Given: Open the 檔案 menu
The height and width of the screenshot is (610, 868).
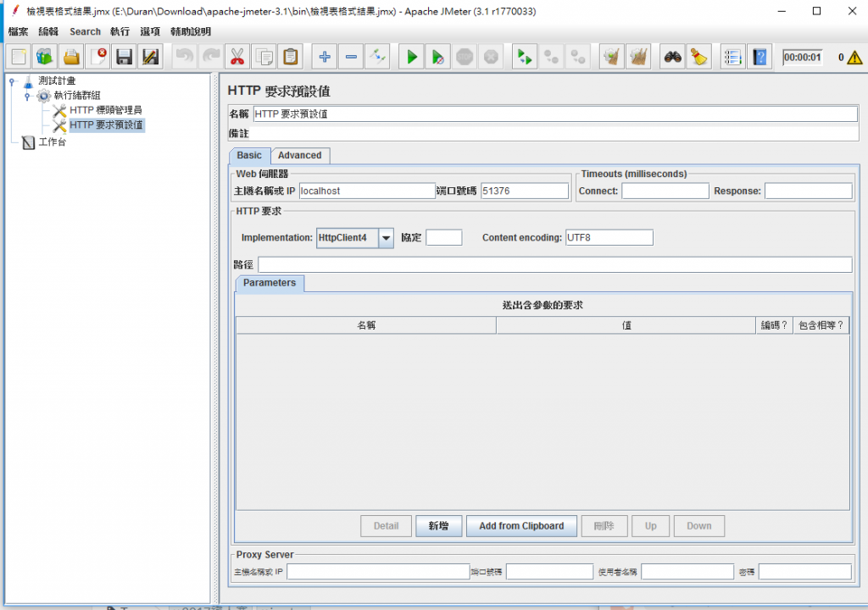Looking at the screenshot, I should coord(19,31).
